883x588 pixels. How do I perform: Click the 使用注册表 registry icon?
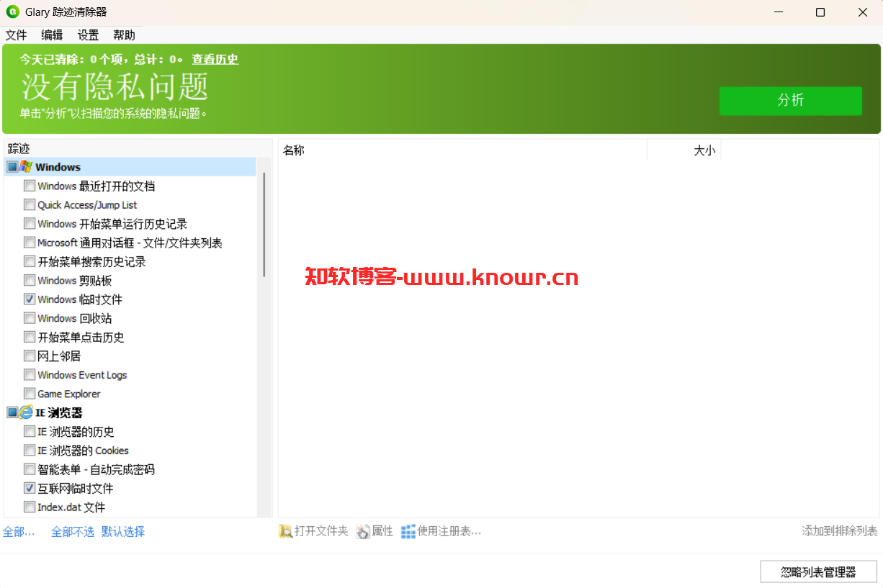(408, 531)
